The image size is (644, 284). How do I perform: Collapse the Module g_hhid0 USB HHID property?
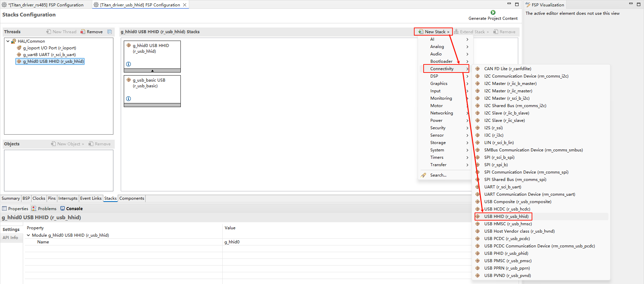coord(29,235)
